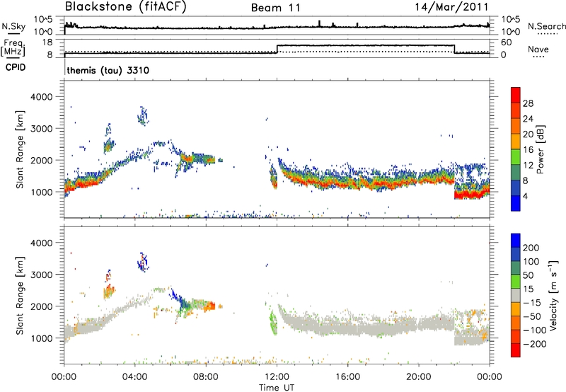
Task: Click the red bottom segment of velocity colorbar
Action: [516, 350]
